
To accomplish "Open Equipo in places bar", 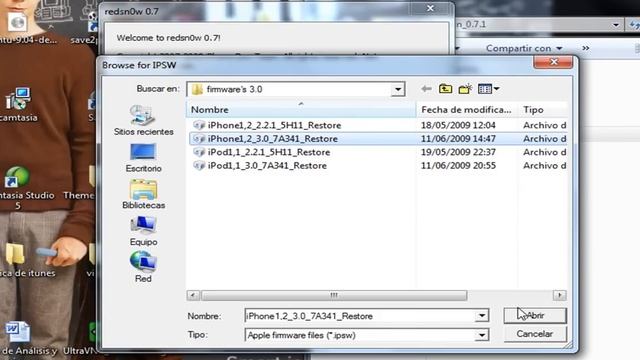I will click(143, 231).
